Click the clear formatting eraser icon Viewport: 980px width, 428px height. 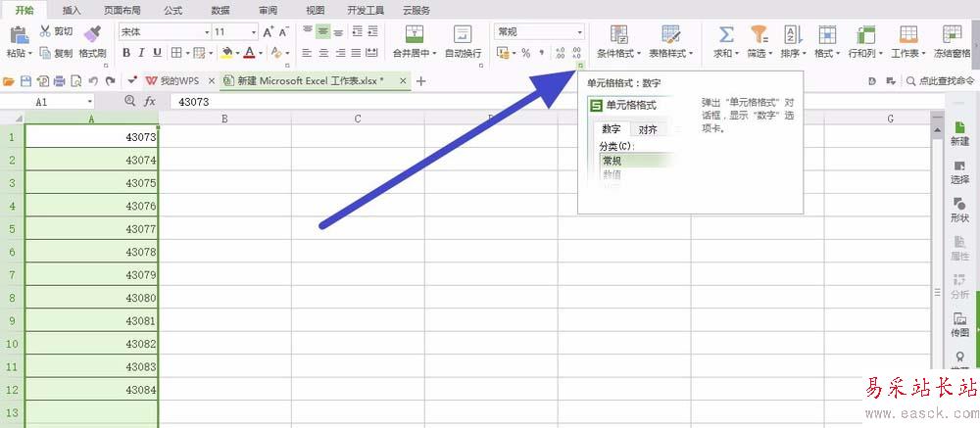[x=275, y=53]
